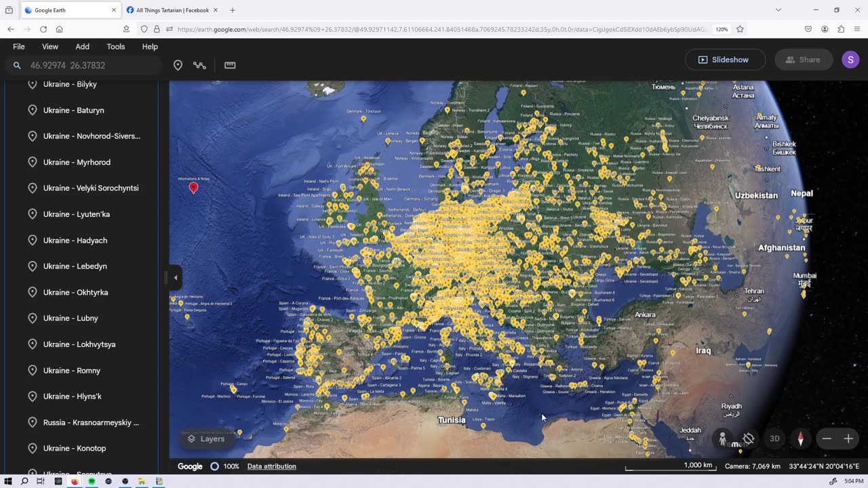Close the Facebook tab

[216, 10]
